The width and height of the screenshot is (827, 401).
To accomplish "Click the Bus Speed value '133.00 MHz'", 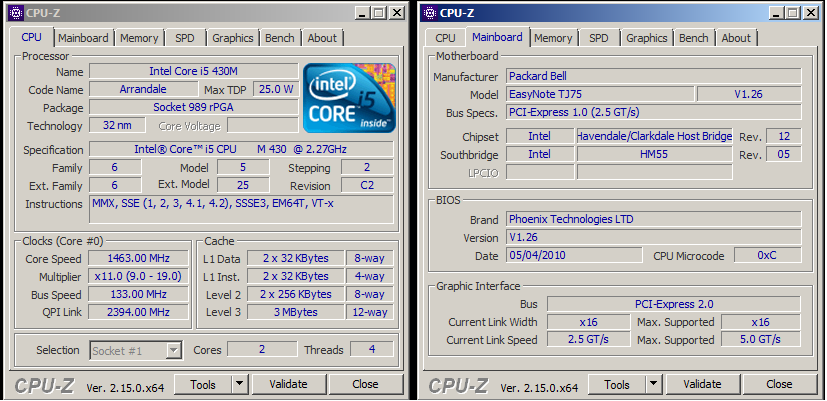I will [138, 294].
